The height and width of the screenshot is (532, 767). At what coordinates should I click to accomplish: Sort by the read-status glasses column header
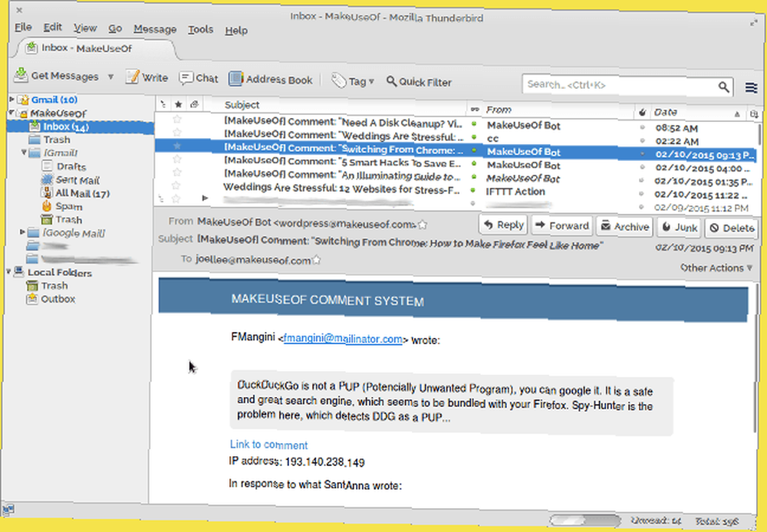(475, 109)
